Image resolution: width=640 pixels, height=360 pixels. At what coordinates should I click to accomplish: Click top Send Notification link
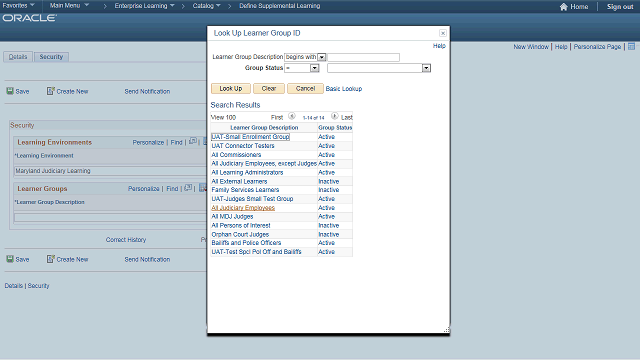[x=147, y=91]
